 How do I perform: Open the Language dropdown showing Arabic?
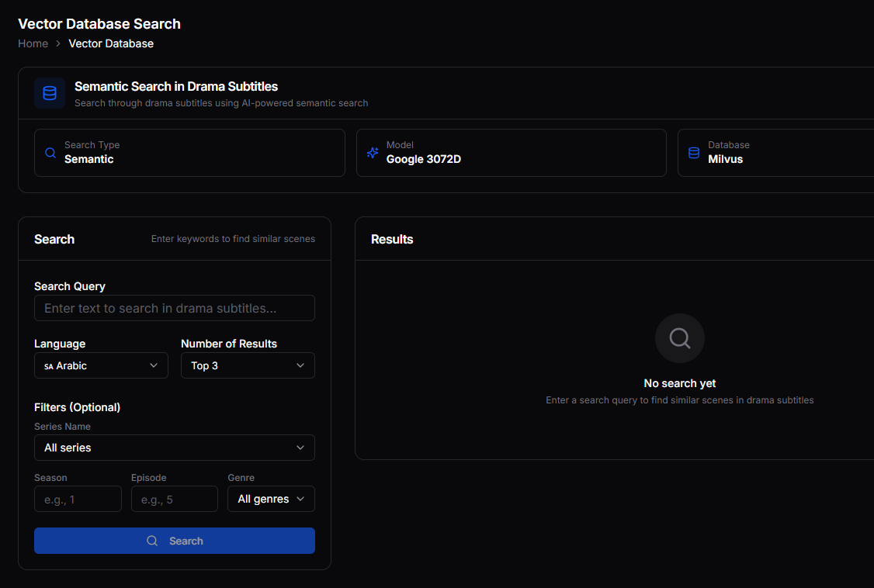click(101, 365)
